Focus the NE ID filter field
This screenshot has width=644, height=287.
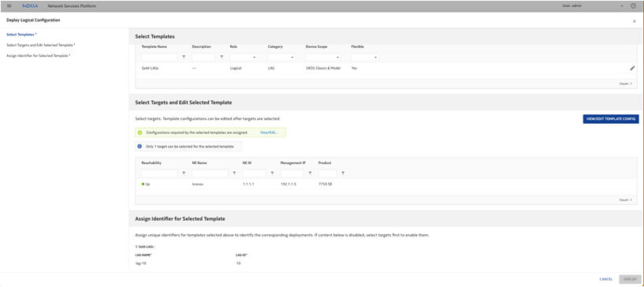[255, 173]
